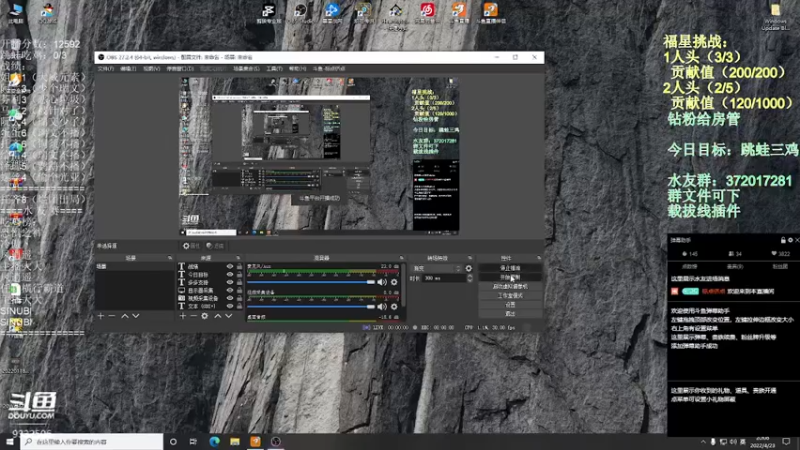The width and height of the screenshot is (800, 450).
Task: Switch to 粉丝团 tab in danmu helper
Action: pos(780,267)
